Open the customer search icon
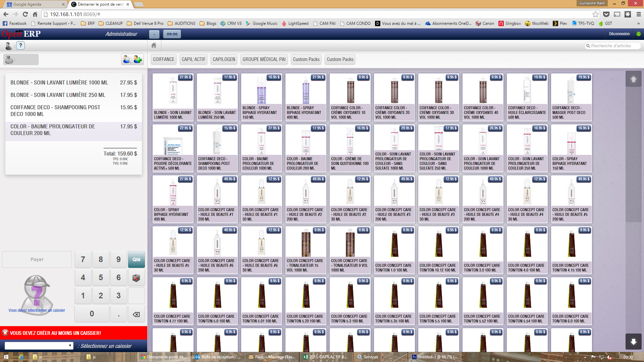Viewport: 644px width, 362px height. 127,59
